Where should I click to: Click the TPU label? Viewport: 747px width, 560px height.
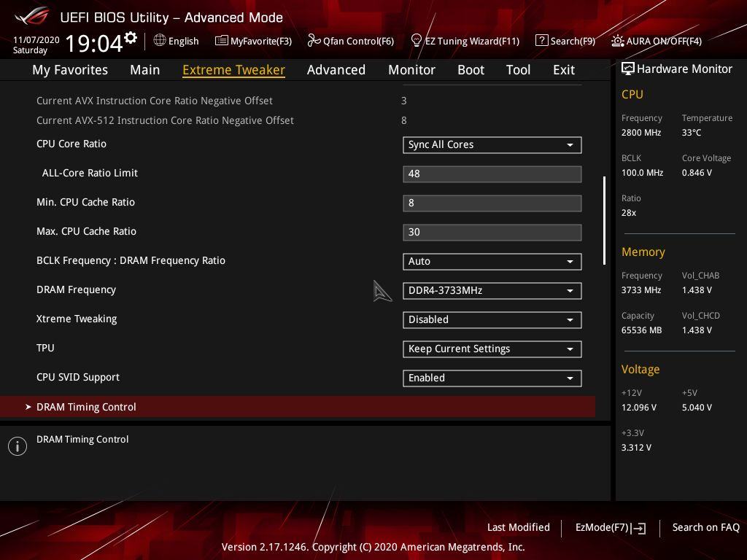click(45, 348)
